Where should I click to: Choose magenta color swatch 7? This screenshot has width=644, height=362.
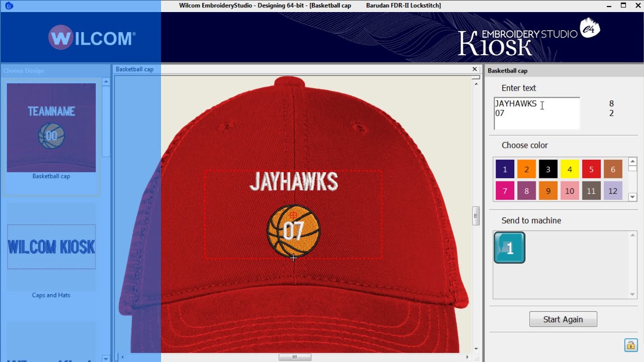coord(505,191)
